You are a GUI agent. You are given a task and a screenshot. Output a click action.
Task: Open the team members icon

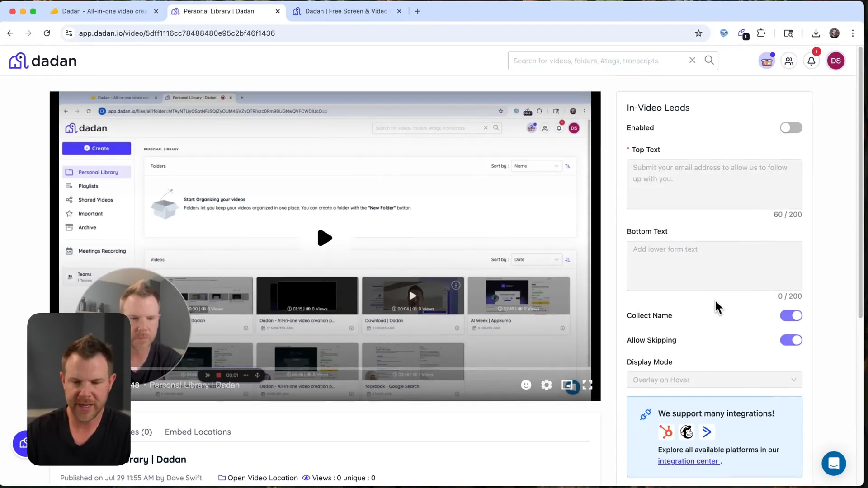click(x=789, y=61)
